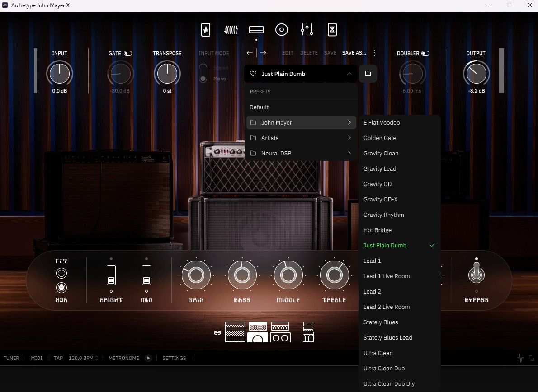Go to previous preset with left arrow
The height and width of the screenshot is (392, 538).
(x=250, y=53)
